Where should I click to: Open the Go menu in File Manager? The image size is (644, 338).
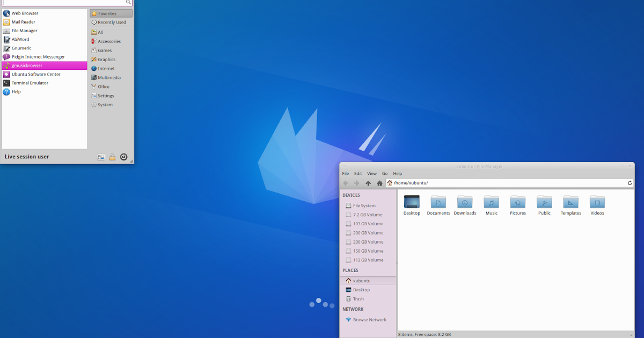(384, 173)
